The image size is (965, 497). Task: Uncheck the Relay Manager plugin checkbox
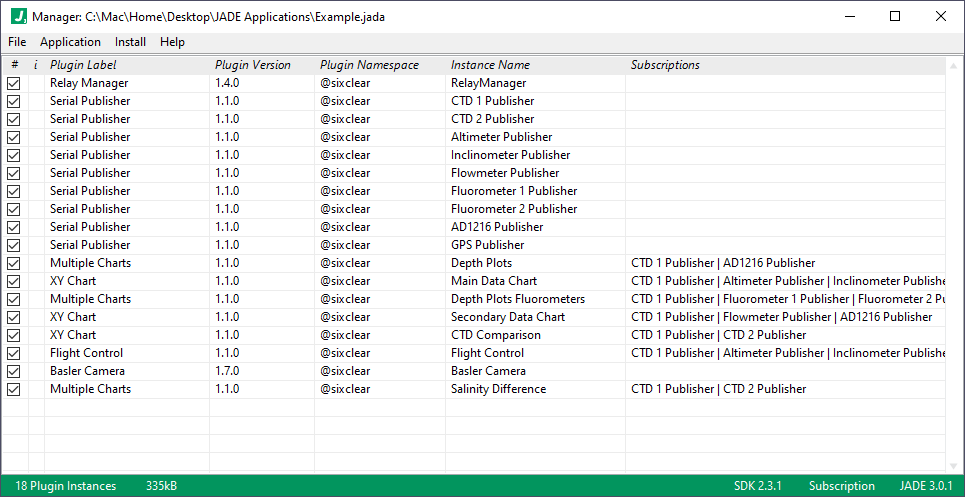(14, 83)
